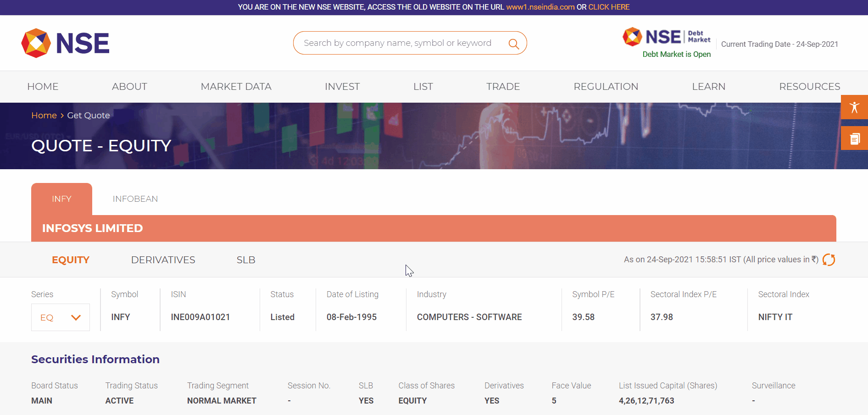Screen dimensions: 868x415
Task: Click the www1.nseindia.com link
Action: (x=540, y=7)
